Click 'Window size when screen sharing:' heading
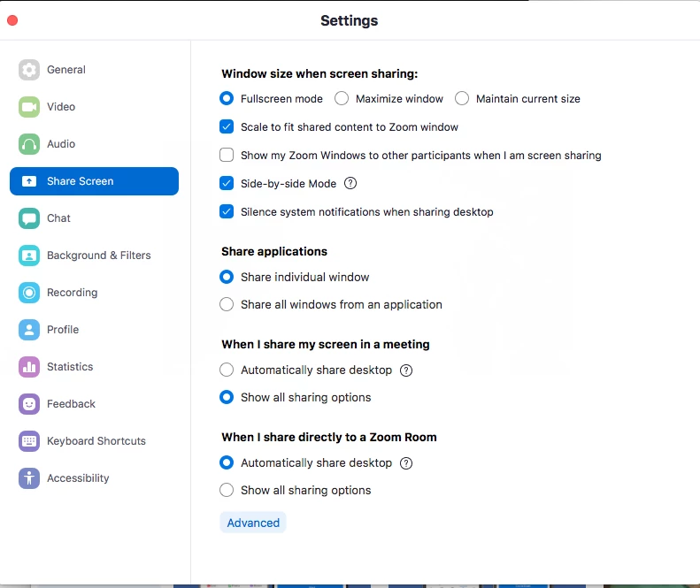Viewport: 700px width, 588px height. pos(319,73)
